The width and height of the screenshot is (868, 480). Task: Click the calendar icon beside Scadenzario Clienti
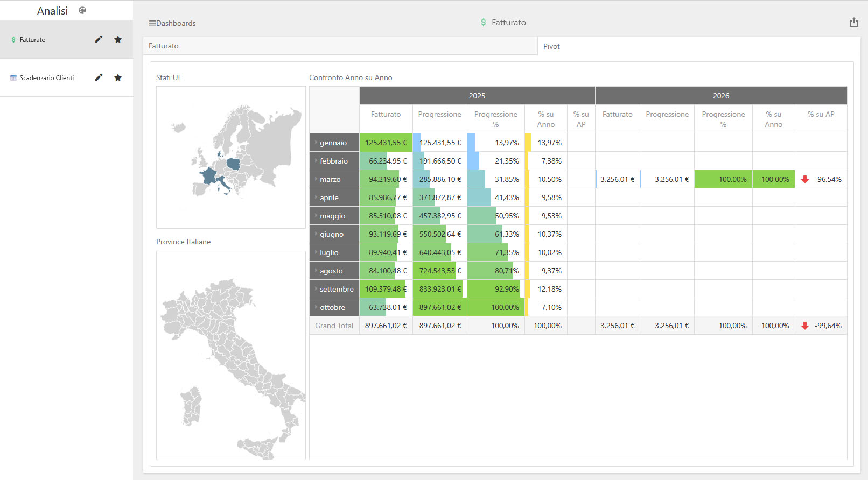(x=13, y=78)
